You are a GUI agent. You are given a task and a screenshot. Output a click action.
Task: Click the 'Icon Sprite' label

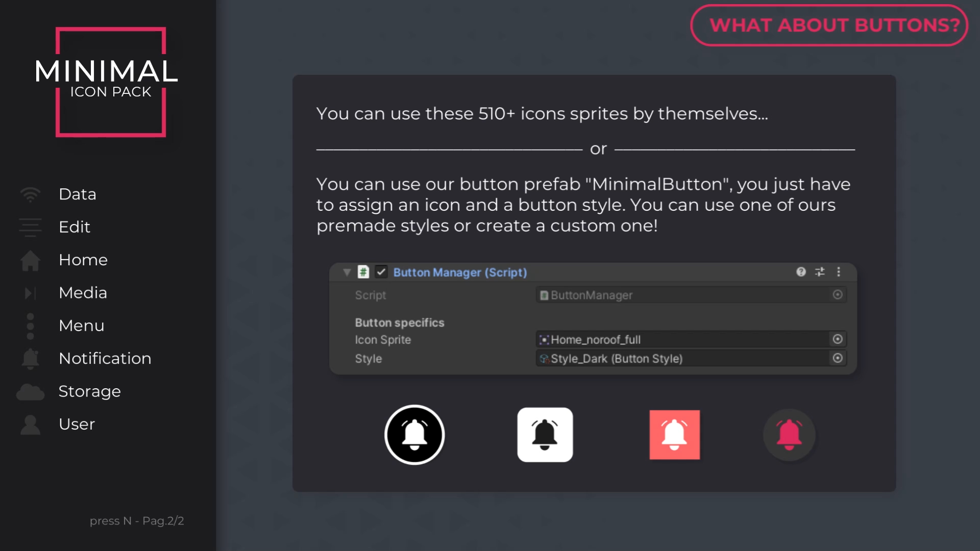point(383,340)
